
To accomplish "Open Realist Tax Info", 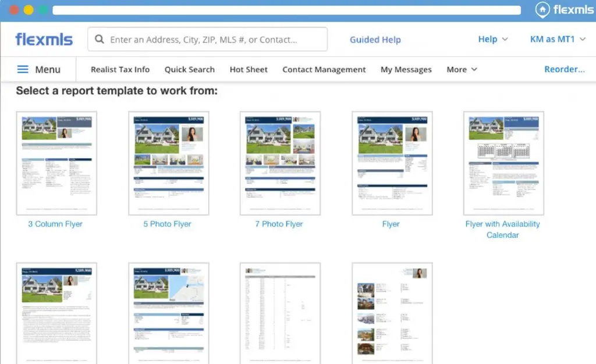I will coord(120,69).
